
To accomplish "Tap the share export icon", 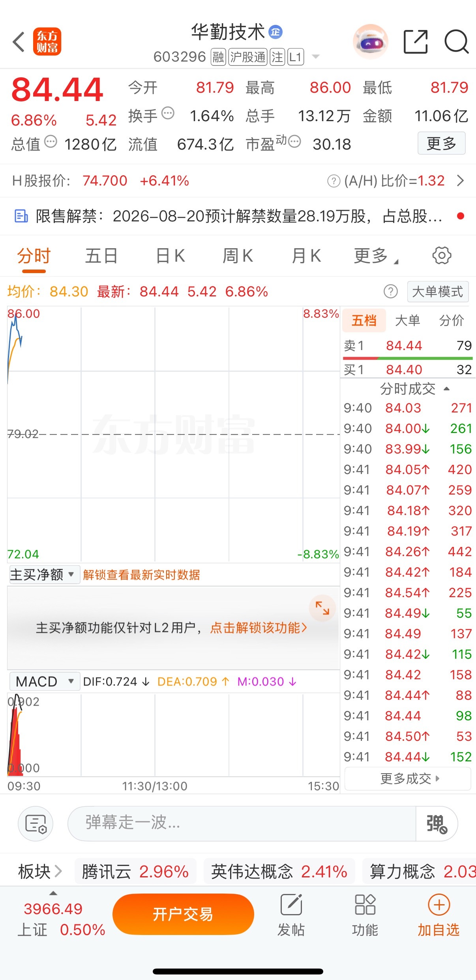I will [x=416, y=41].
